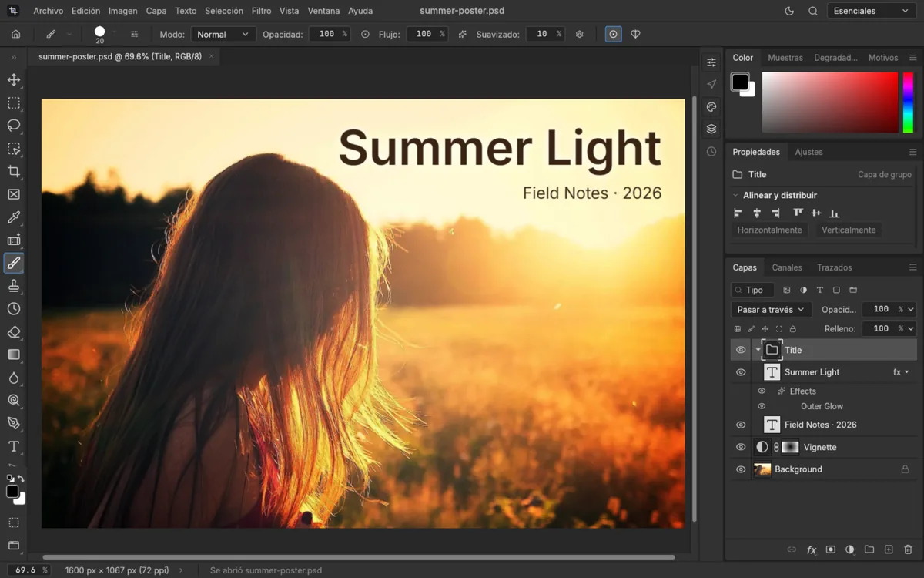Toggle visibility of Outer Glow effect
Viewport: 924px width, 578px height.
click(x=762, y=406)
